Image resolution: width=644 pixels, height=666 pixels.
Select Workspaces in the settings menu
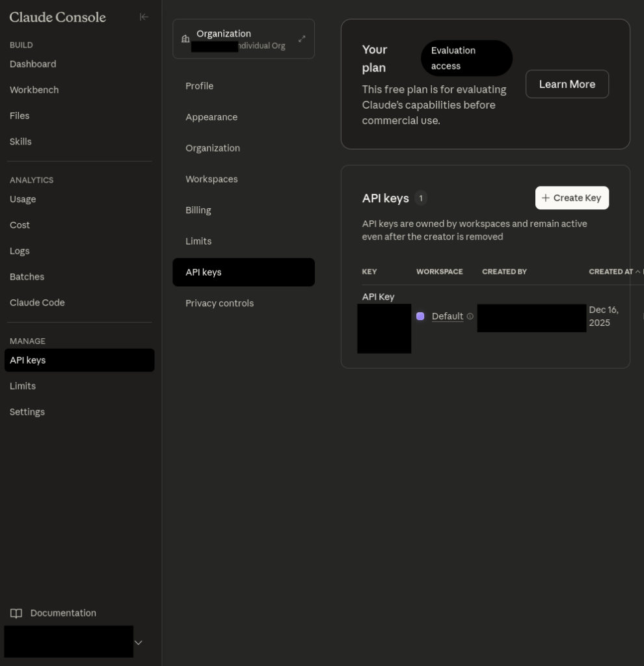click(211, 179)
